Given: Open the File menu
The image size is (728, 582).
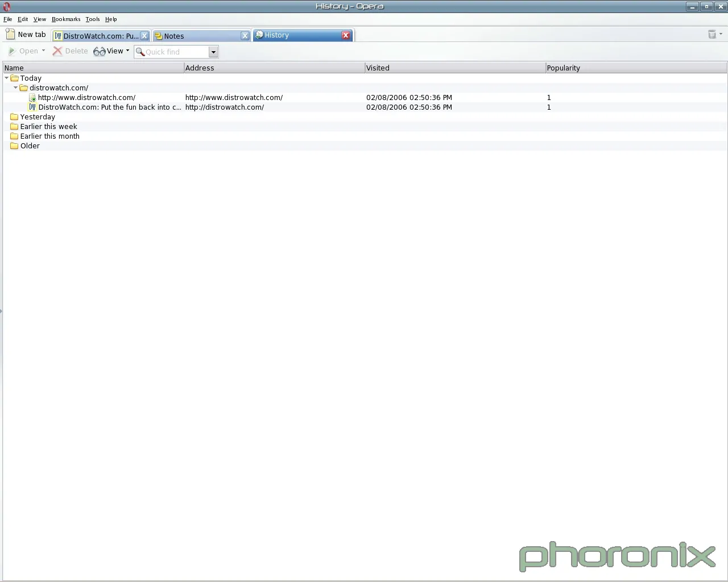Looking at the screenshot, I should pyautogui.click(x=8, y=19).
